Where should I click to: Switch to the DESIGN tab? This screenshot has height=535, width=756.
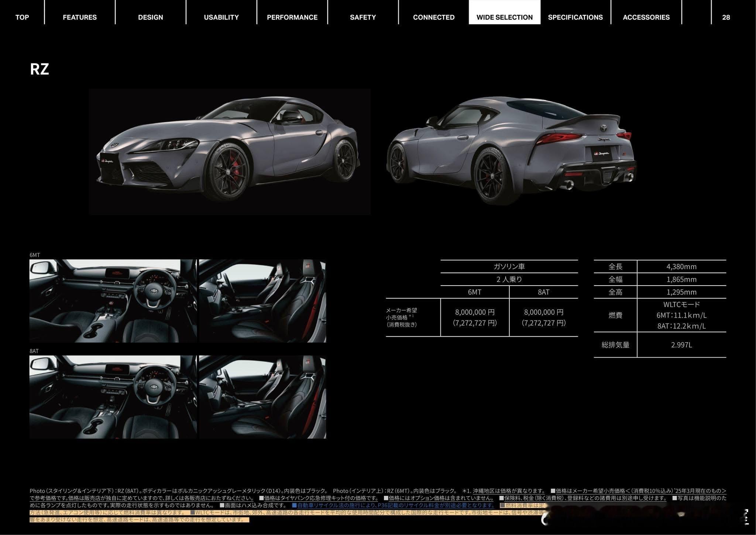tap(151, 17)
